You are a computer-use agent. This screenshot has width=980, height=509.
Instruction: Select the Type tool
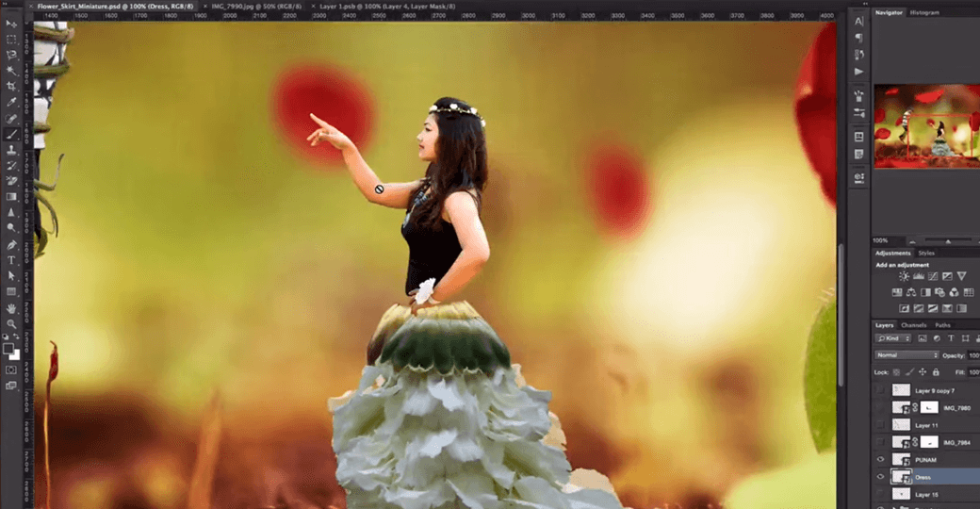11,260
